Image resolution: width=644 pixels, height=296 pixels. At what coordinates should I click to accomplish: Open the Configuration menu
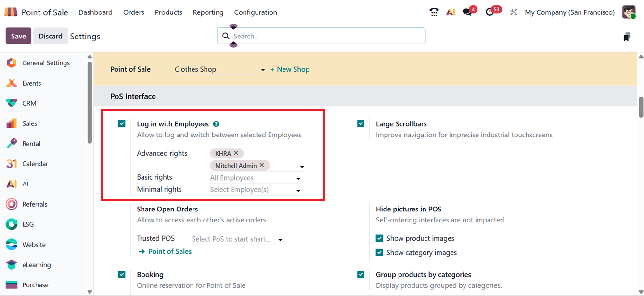point(256,12)
